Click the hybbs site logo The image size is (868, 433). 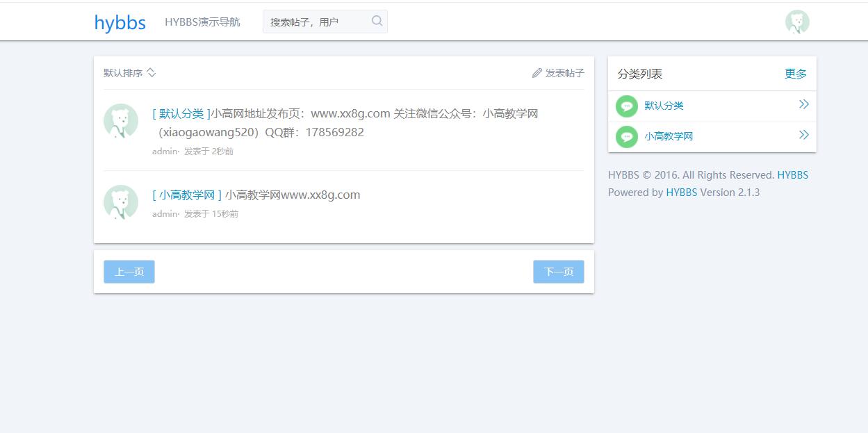pyautogui.click(x=120, y=23)
